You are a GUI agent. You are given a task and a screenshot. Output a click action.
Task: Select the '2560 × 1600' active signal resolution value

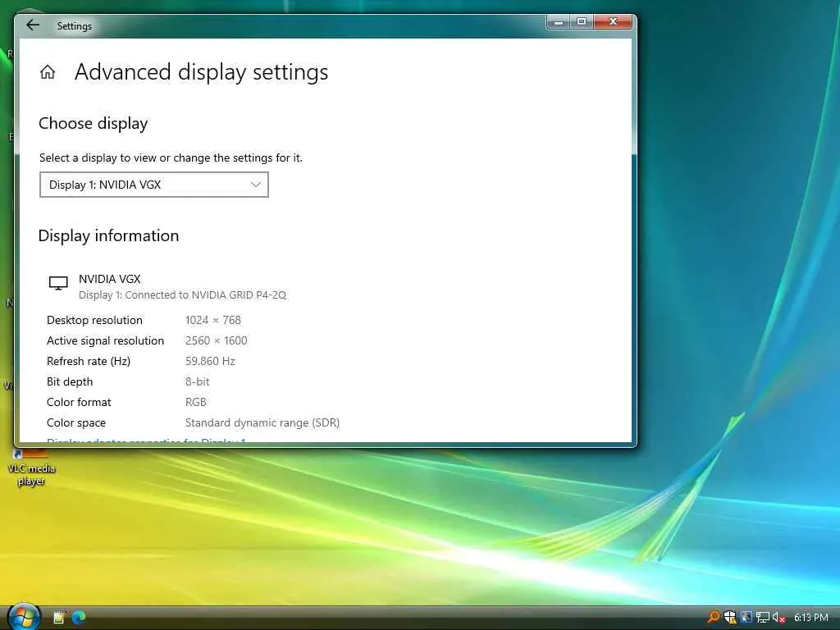[217, 340]
